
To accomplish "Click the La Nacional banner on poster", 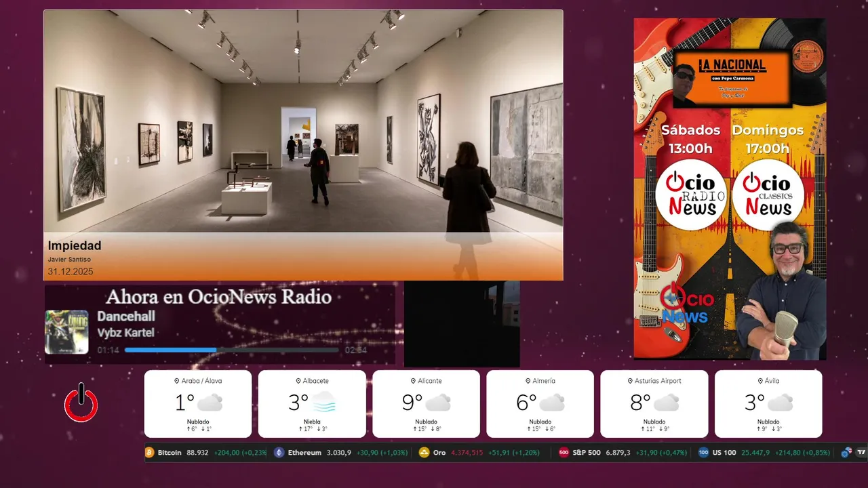I will point(732,79).
